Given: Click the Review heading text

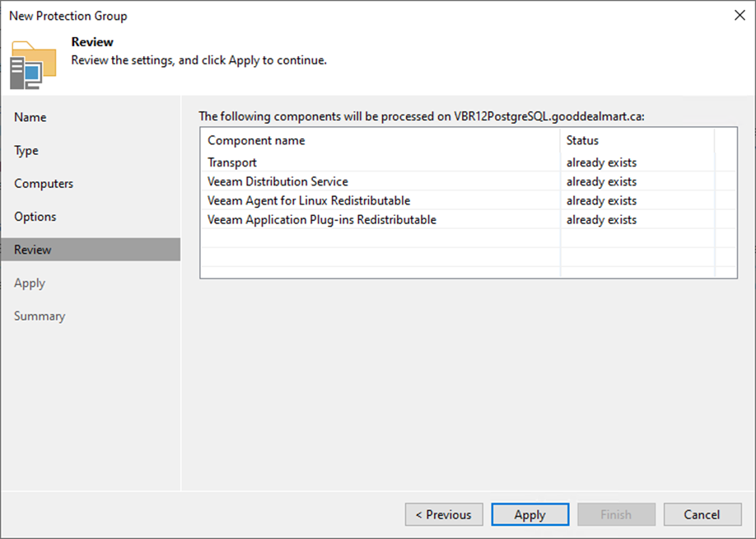Looking at the screenshot, I should 92,42.
